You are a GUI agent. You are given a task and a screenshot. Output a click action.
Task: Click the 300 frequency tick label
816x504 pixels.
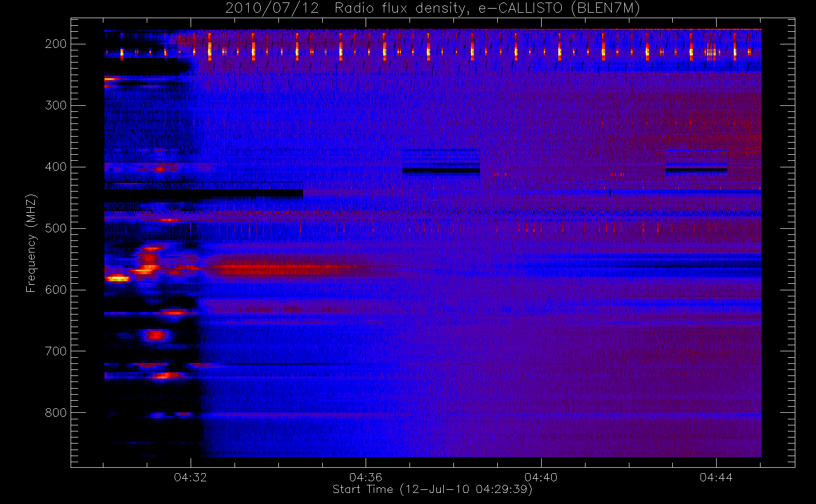(56, 105)
